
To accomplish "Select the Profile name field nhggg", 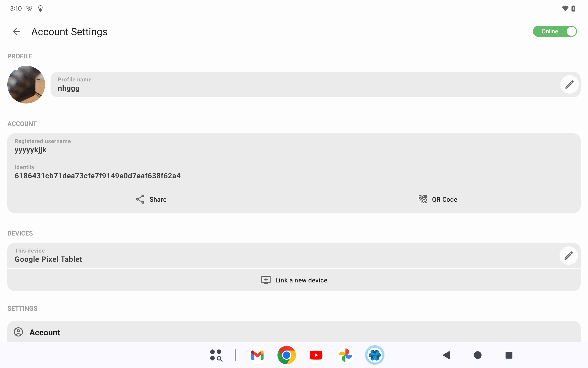I will 315,84.
